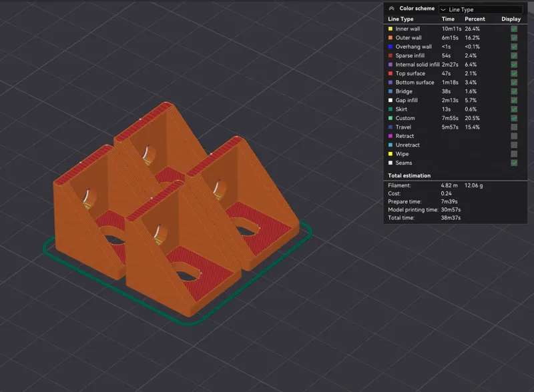
Task: Click the Prepare time value 7m39s
Action: click(449, 202)
